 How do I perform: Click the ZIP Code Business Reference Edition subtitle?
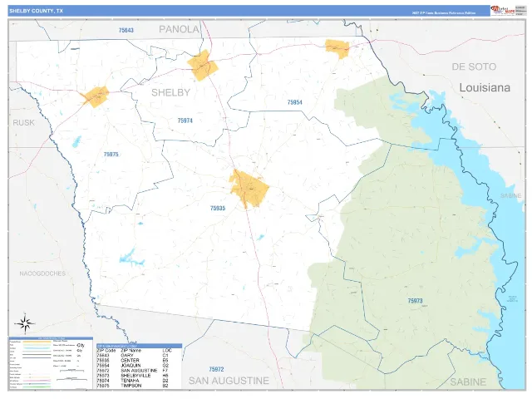click(444, 13)
